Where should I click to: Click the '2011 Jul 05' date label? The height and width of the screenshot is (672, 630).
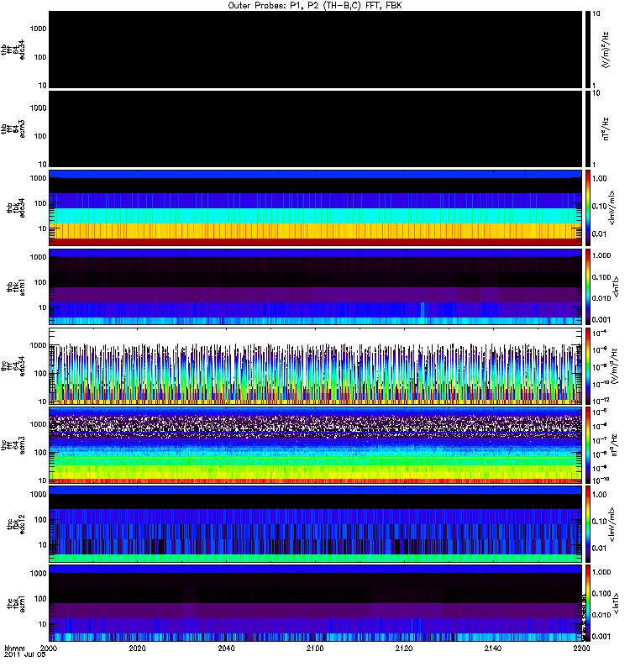[x=24, y=654]
